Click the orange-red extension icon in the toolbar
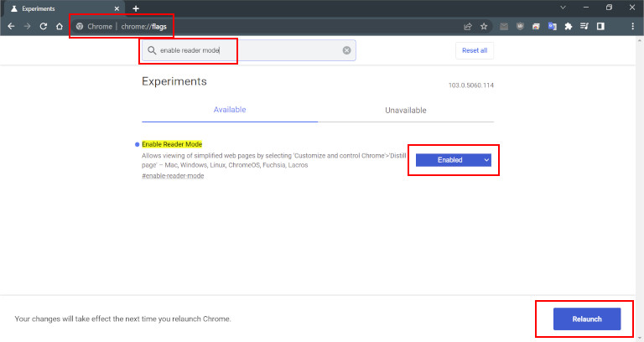The width and height of the screenshot is (644, 342). click(536, 26)
